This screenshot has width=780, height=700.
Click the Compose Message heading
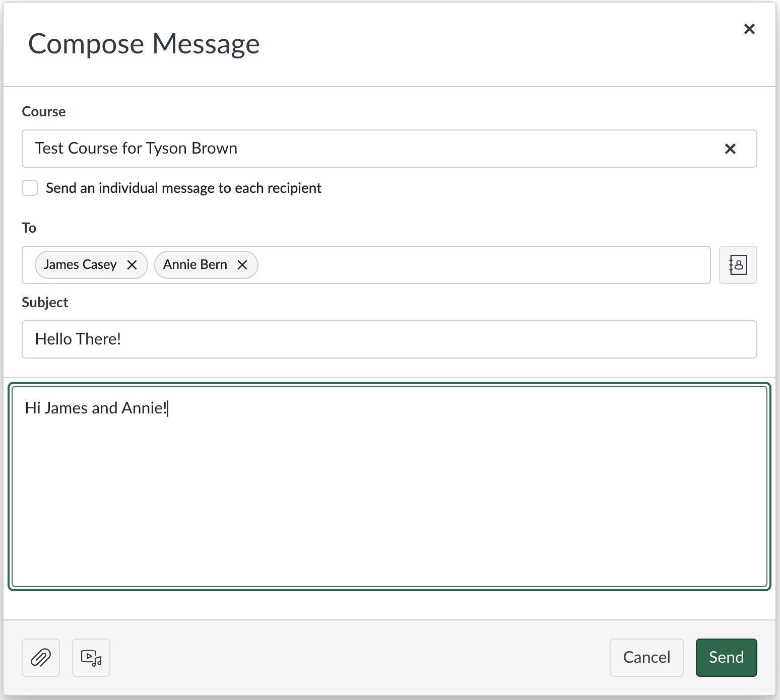click(x=144, y=44)
